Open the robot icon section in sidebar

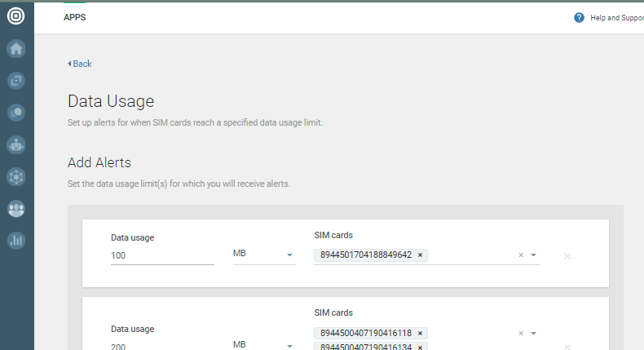coord(16,144)
